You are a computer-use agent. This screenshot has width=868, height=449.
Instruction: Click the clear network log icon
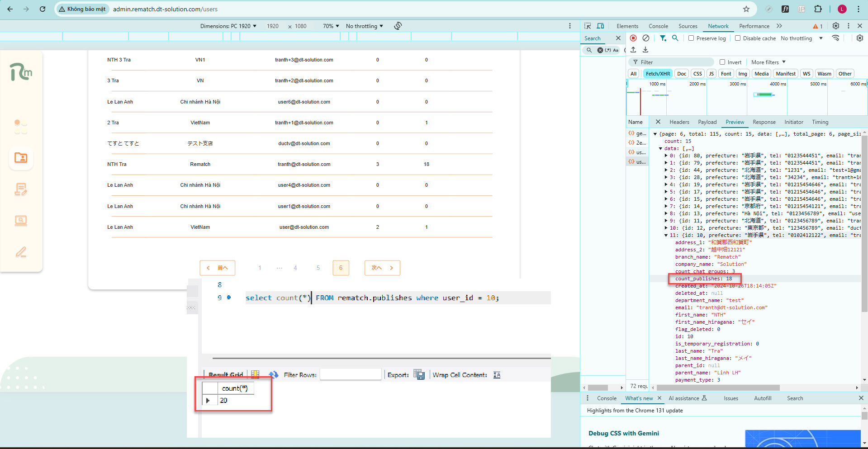(x=646, y=38)
